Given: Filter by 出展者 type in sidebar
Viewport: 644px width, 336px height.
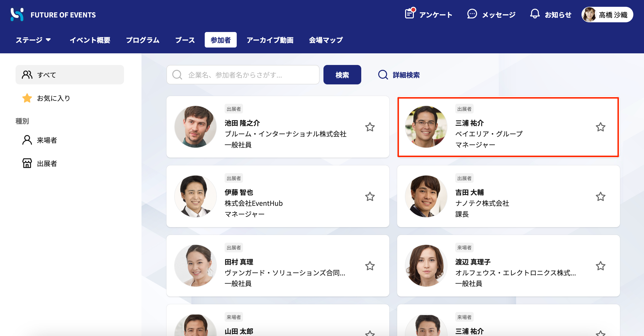Looking at the screenshot, I should coord(70,163).
